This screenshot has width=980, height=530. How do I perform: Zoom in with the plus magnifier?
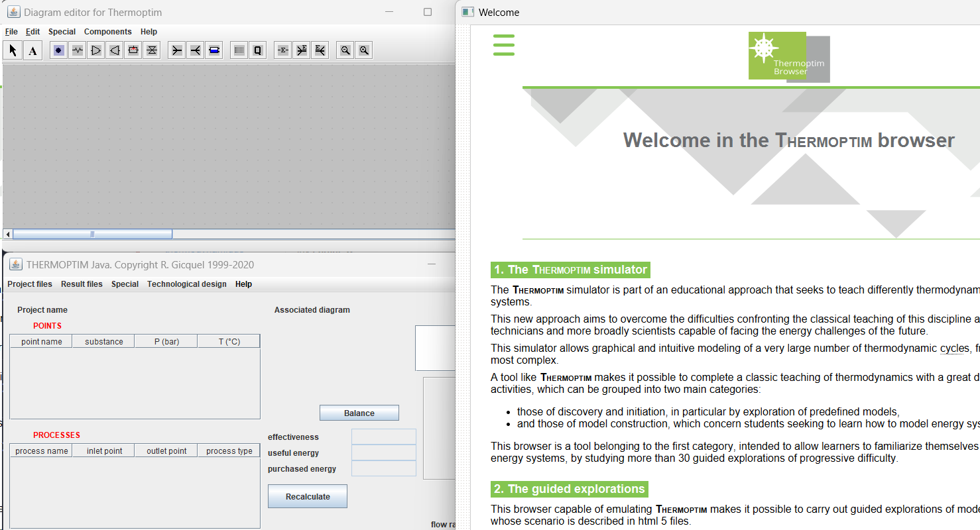point(364,50)
